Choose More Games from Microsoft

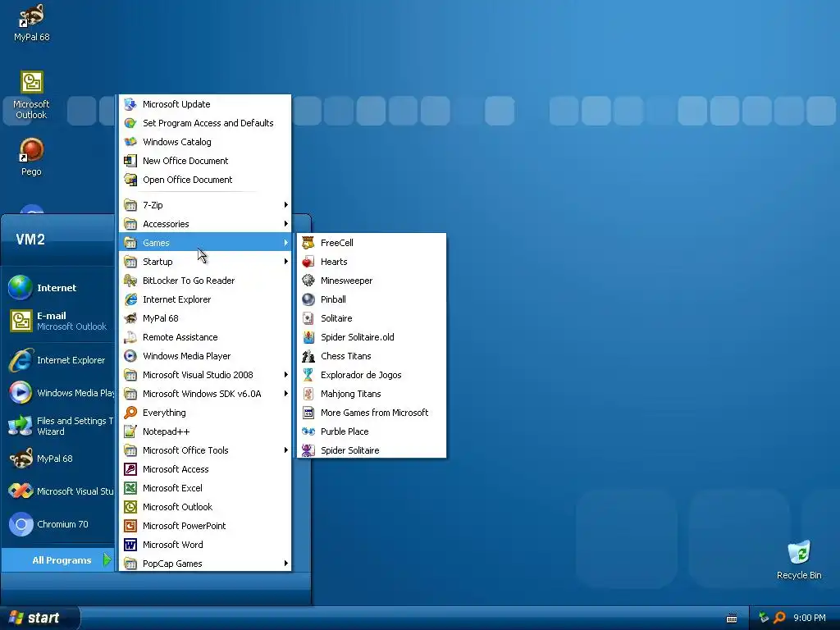pos(372,413)
